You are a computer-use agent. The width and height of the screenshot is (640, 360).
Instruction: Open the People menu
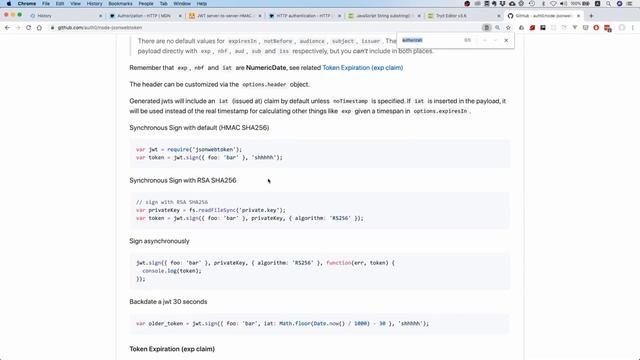146,4
